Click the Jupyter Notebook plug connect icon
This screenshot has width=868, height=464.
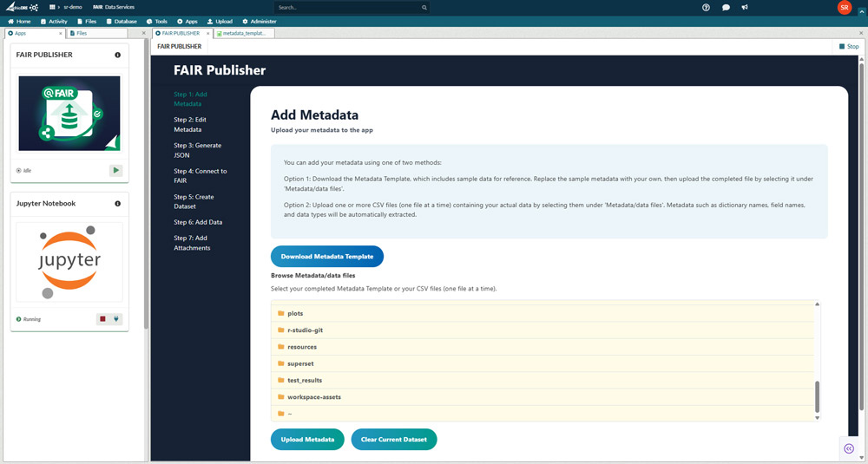point(115,319)
